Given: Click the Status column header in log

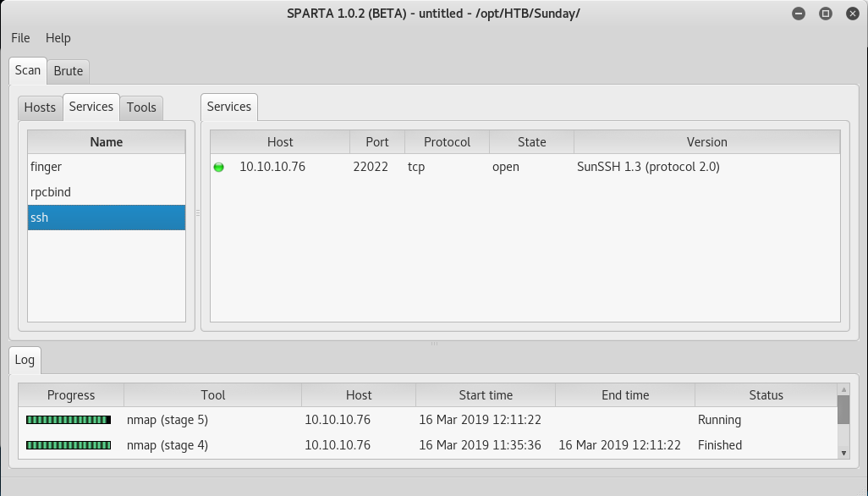Looking at the screenshot, I should pos(766,395).
